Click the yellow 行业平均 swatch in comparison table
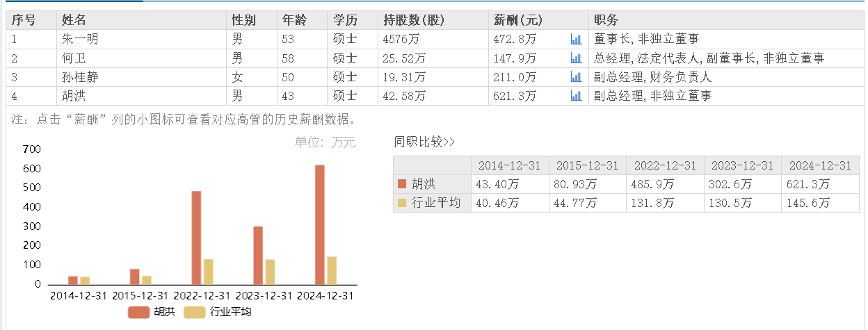 click(401, 203)
